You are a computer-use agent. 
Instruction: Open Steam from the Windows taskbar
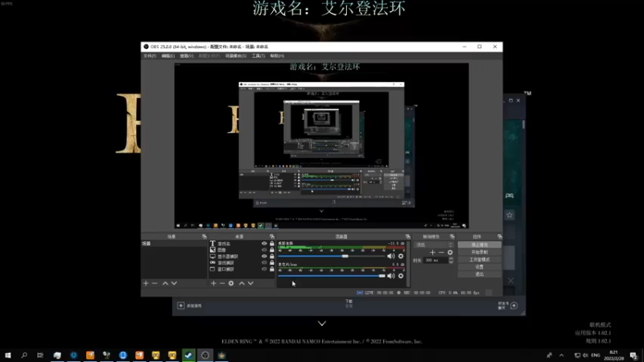188,355
